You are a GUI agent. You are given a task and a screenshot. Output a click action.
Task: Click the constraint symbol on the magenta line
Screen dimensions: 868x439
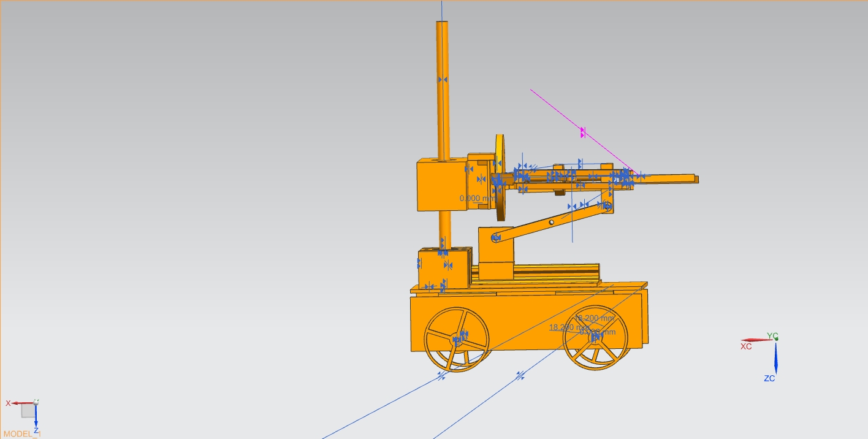[x=583, y=132]
